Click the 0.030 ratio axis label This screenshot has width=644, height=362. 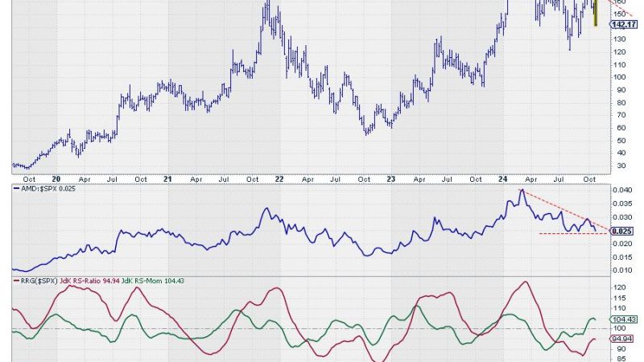click(622, 217)
